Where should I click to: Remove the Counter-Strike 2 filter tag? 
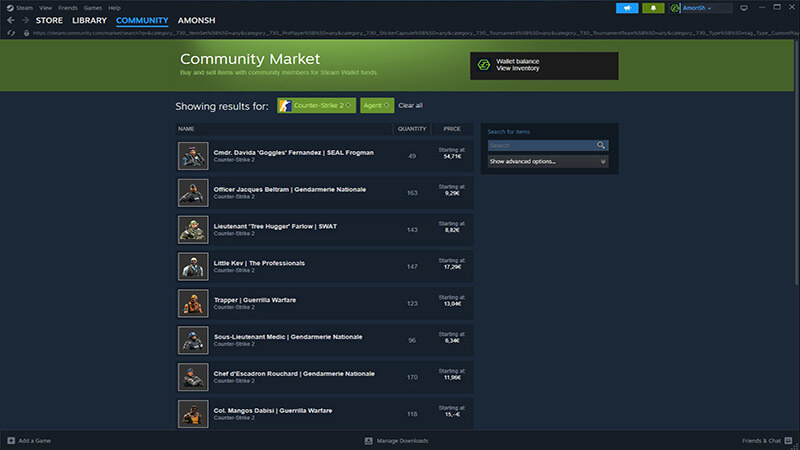348,106
